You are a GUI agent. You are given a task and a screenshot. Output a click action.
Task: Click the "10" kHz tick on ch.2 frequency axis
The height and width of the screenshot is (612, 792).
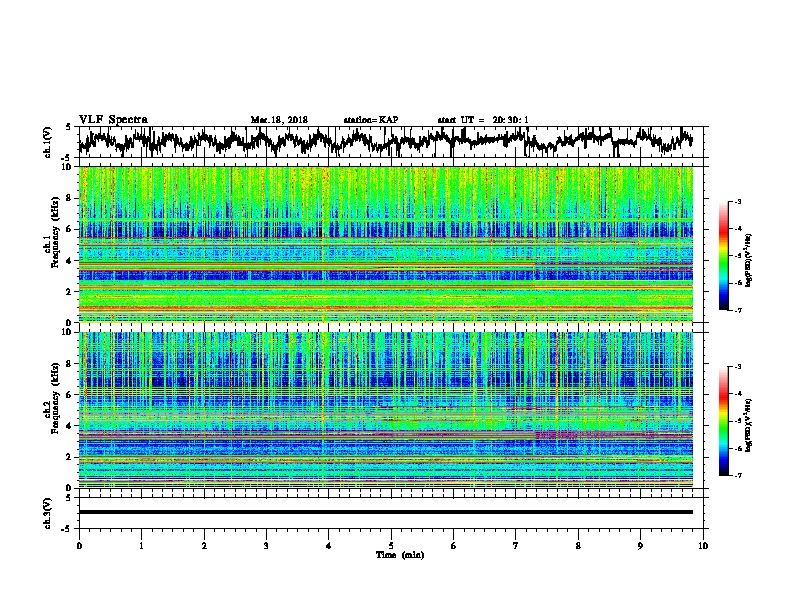pyautogui.click(x=68, y=332)
